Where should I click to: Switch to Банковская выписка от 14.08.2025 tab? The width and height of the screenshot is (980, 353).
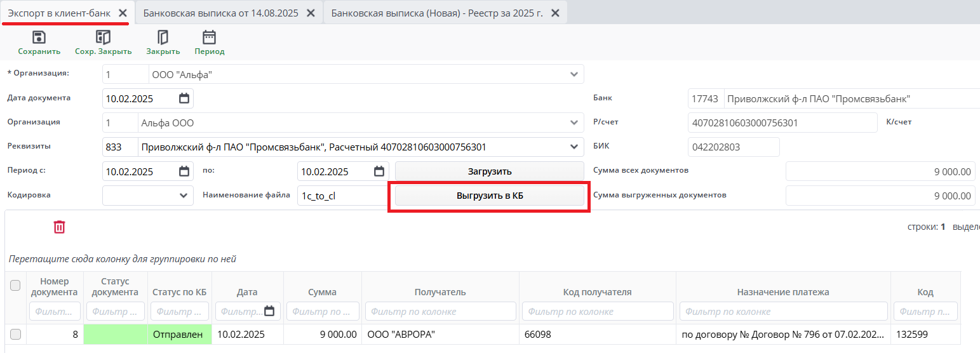click(x=220, y=13)
